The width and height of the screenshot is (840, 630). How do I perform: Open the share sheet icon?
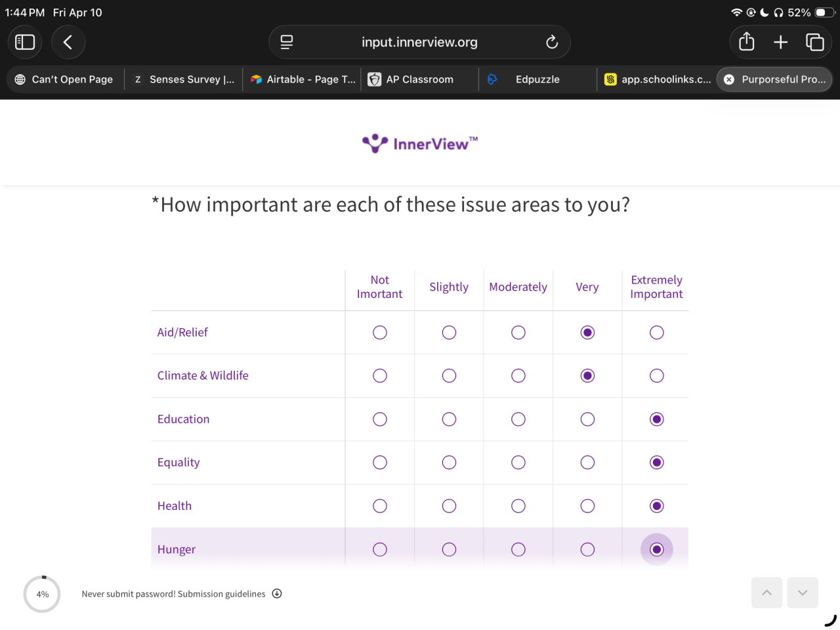tap(746, 42)
